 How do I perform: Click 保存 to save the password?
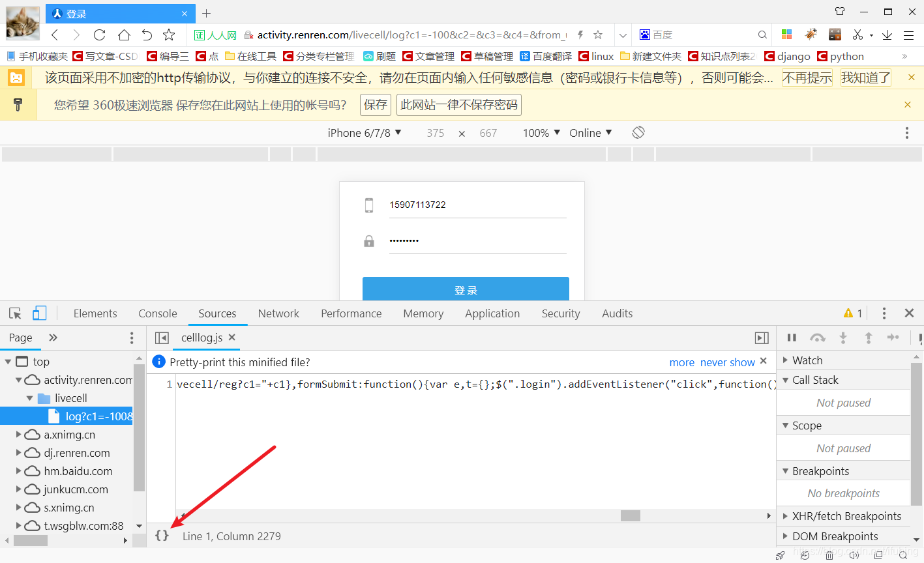point(376,105)
